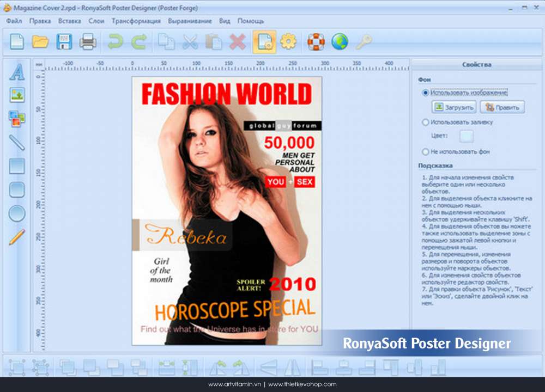Click the Править button
This screenshot has width=545, height=392.
coord(502,107)
